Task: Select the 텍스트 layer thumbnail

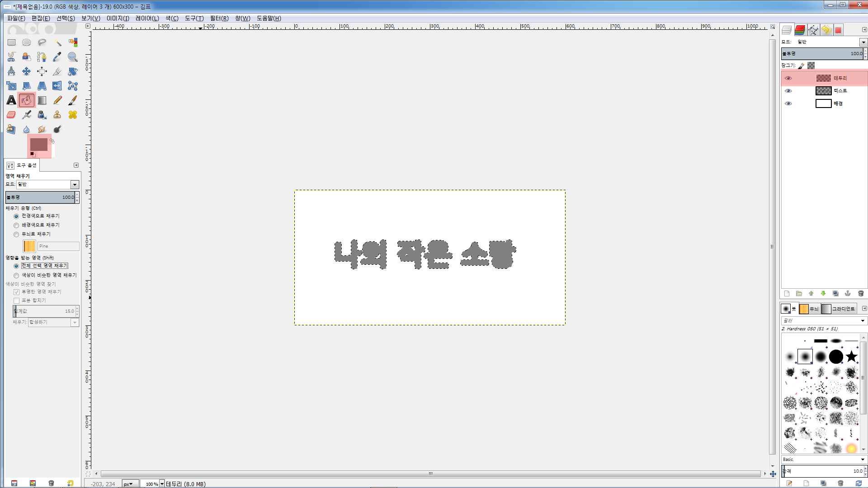Action: click(823, 91)
